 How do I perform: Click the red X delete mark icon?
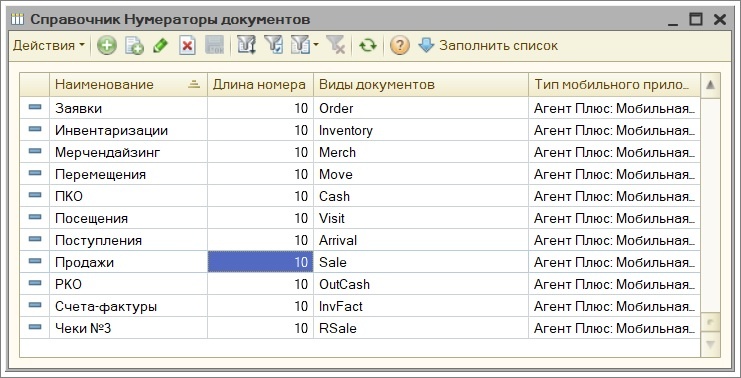pyautogui.click(x=187, y=46)
